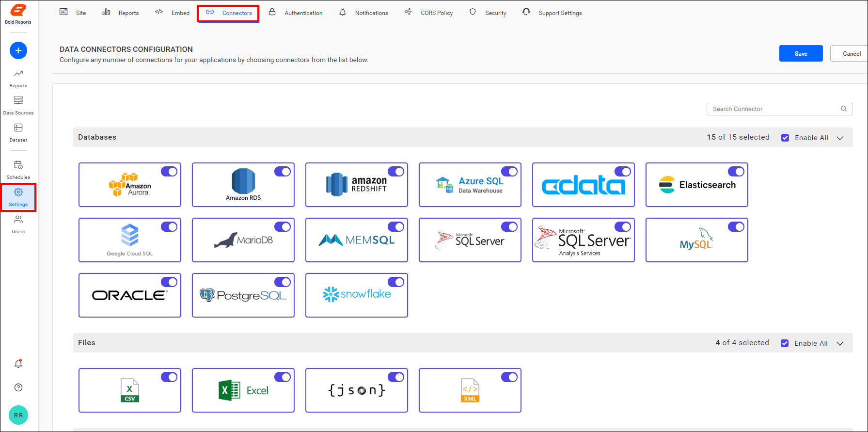Select the MySQL connector card
Viewport: 868px width, 432px height.
coord(697,240)
